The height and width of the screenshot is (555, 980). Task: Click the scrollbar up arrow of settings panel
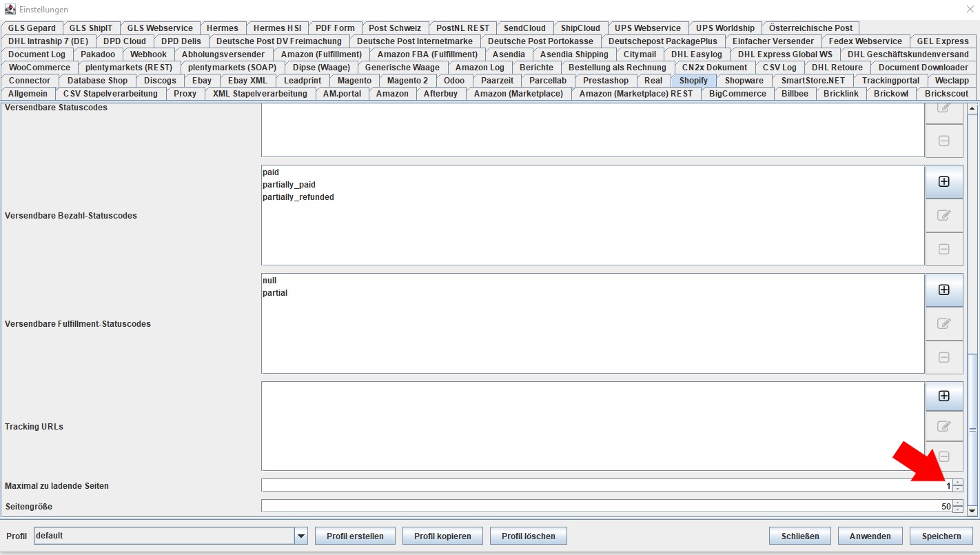coord(972,108)
